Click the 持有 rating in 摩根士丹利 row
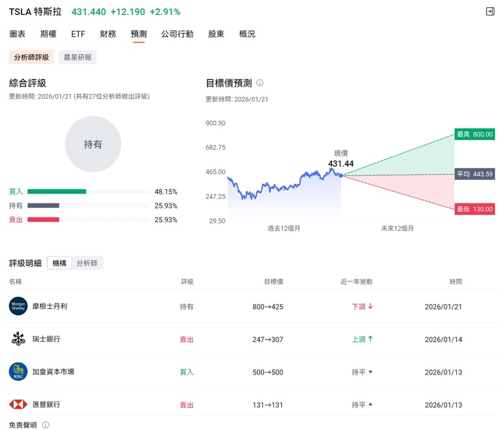 187,307
